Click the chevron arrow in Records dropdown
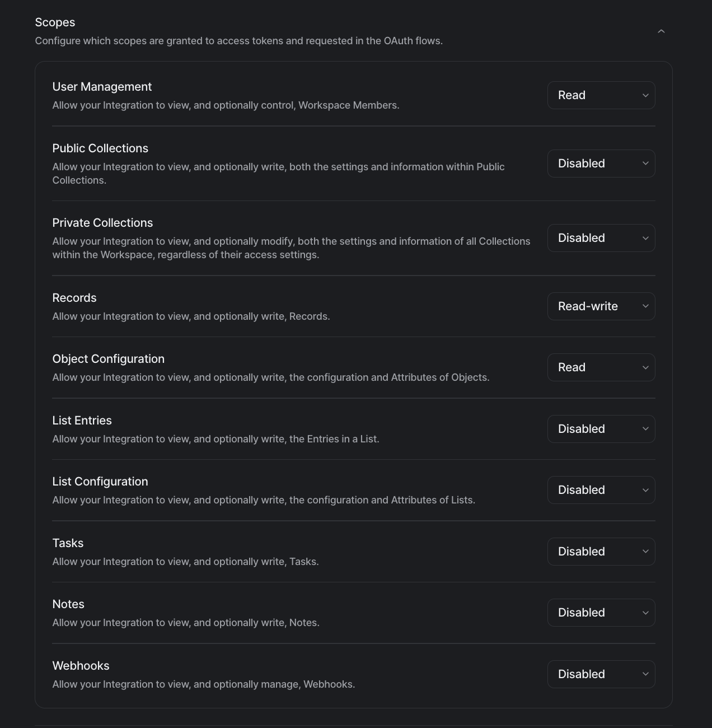 tap(645, 306)
